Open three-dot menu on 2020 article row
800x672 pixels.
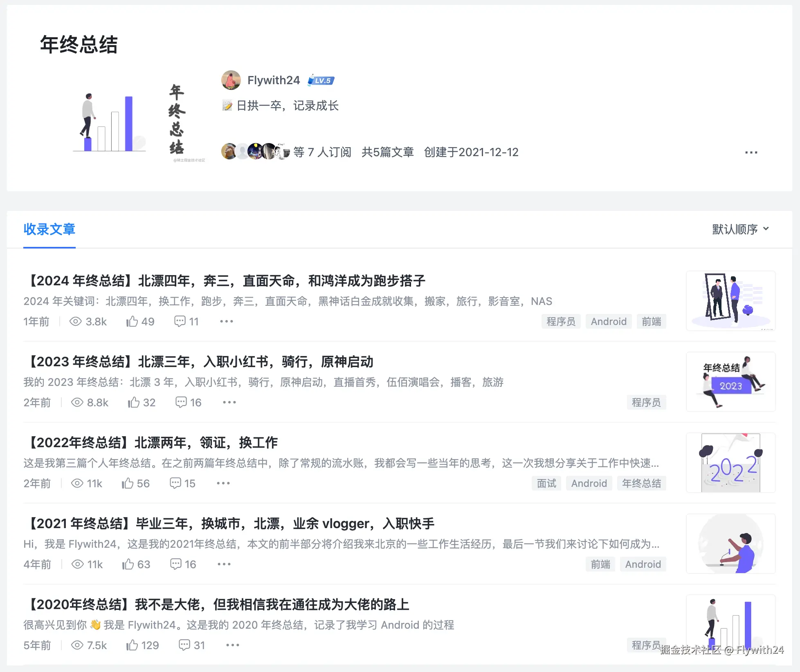(232, 645)
